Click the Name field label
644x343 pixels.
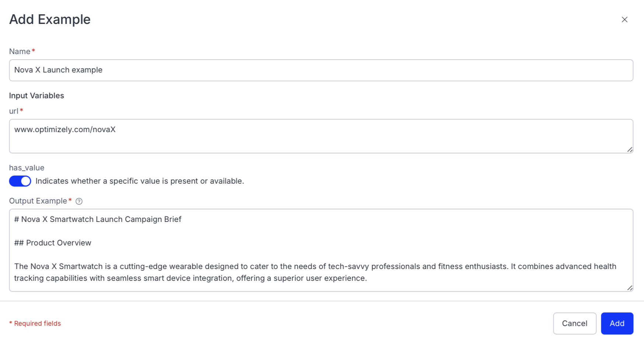[x=20, y=52]
